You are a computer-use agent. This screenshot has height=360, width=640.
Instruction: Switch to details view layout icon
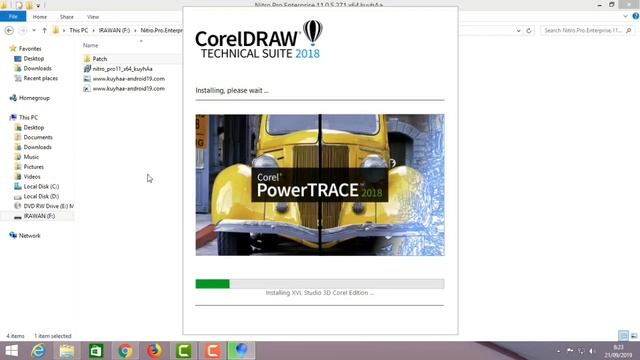pyautogui.click(x=623, y=336)
